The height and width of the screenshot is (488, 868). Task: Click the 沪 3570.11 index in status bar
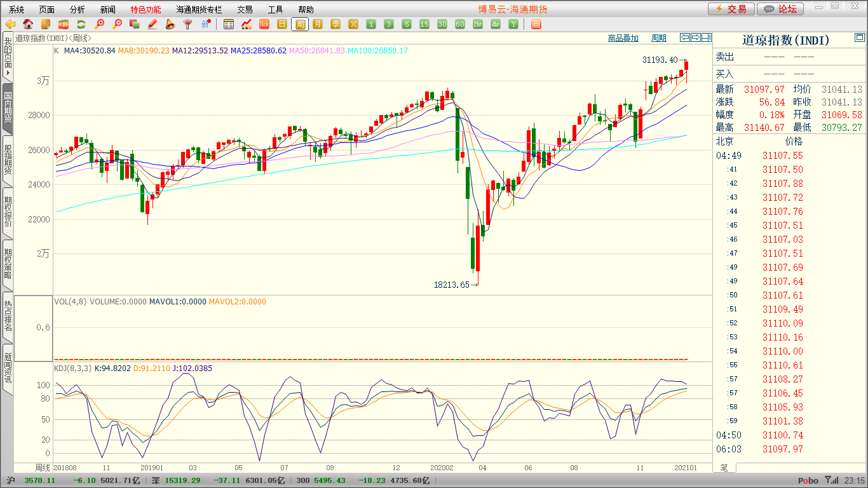32,480
